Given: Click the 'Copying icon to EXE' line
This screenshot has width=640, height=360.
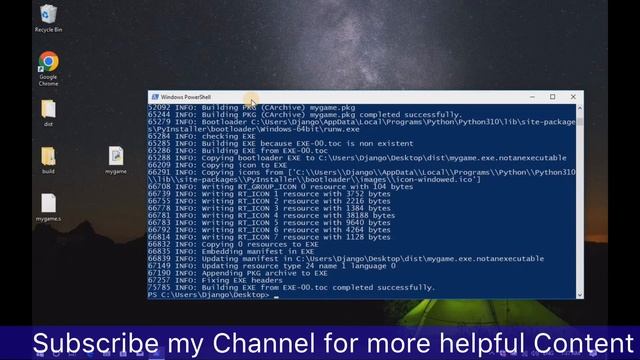Looking at the screenshot, I should pos(218,165).
